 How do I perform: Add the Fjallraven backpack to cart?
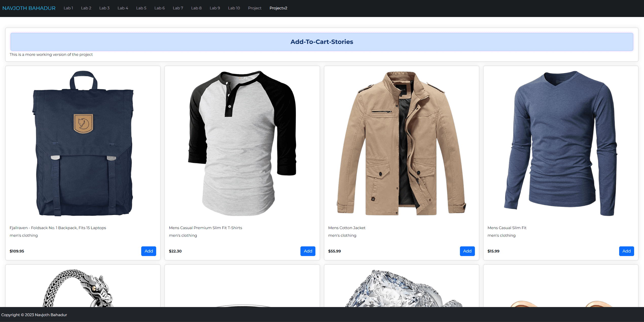149,251
